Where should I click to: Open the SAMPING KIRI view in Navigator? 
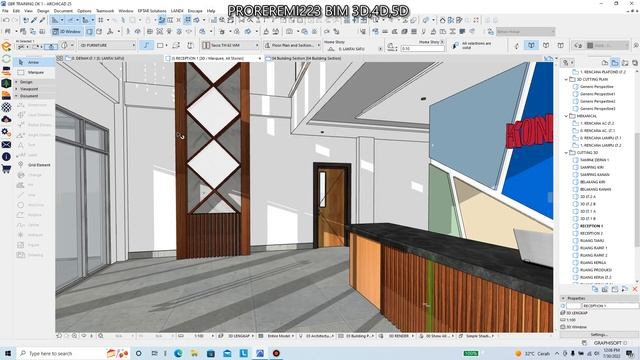[591, 167]
